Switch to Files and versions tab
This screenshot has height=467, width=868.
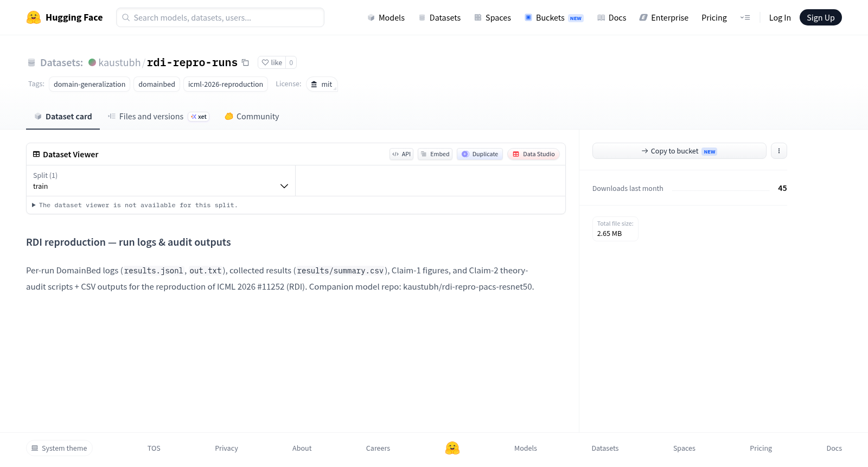158,117
